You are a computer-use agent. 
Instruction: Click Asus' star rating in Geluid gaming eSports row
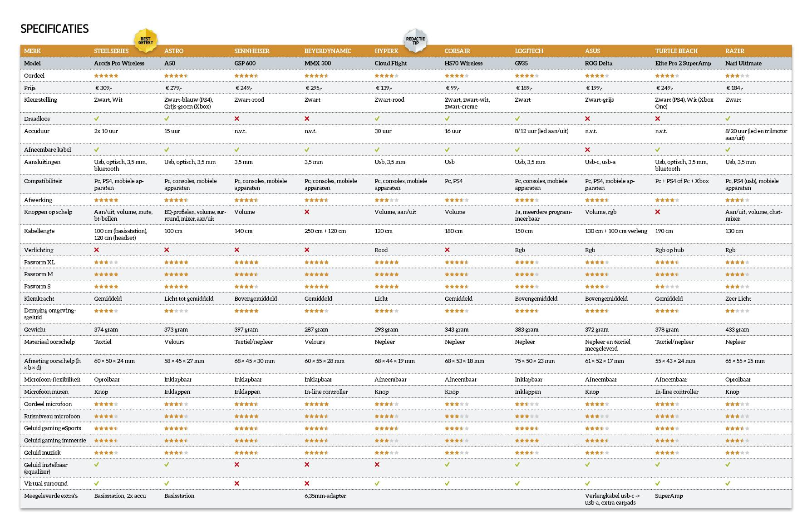tap(597, 428)
